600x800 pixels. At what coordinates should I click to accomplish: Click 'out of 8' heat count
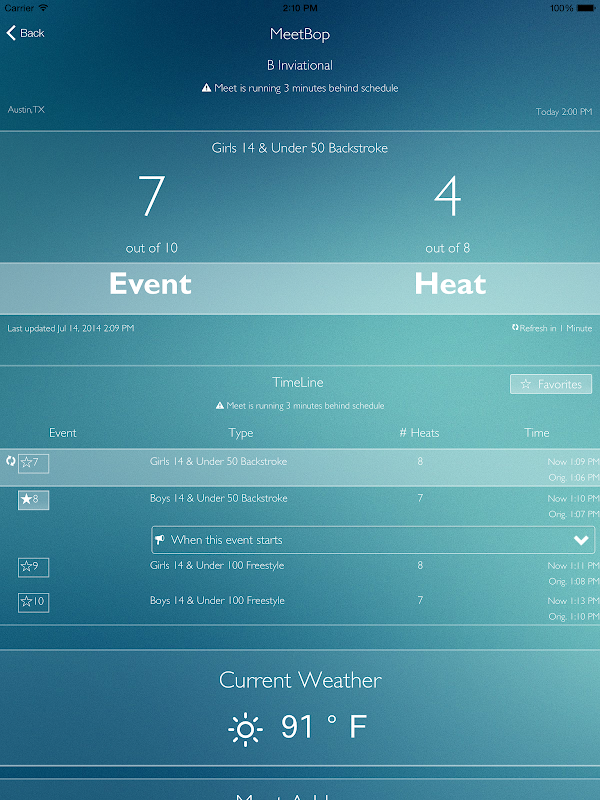(x=447, y=248)
